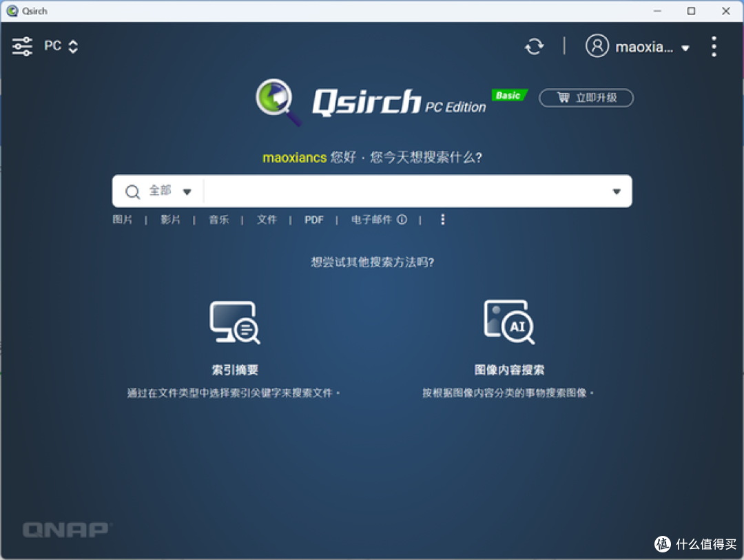Show more file type filters
The width and height of the screenshot is (744, 560).
pyautogui.click(x=443, y=219)
